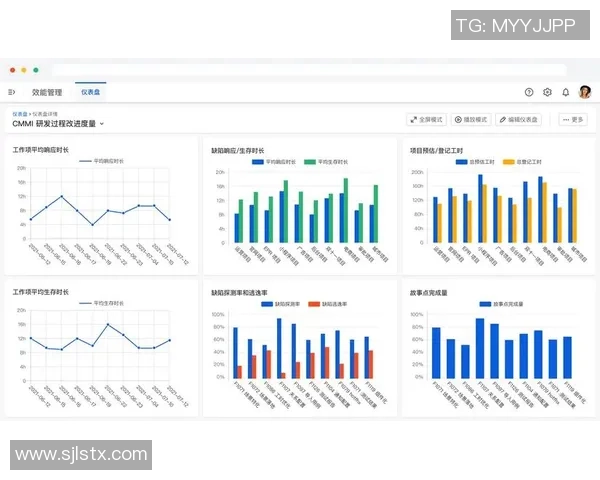
Task: Enter fullscreen mode (全屏模式)
Action: tap(427, 119)
